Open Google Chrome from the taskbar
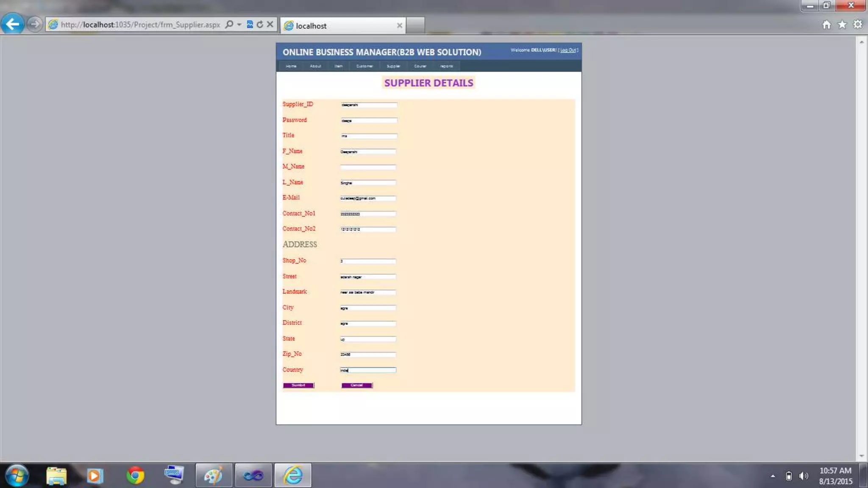868x488 pixels. (x=135, y=475)
